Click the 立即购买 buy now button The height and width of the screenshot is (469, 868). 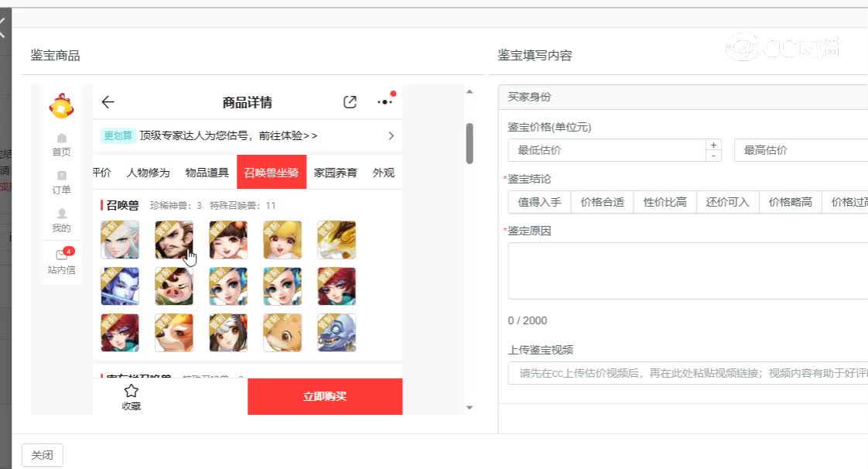[x=325, y=396]
